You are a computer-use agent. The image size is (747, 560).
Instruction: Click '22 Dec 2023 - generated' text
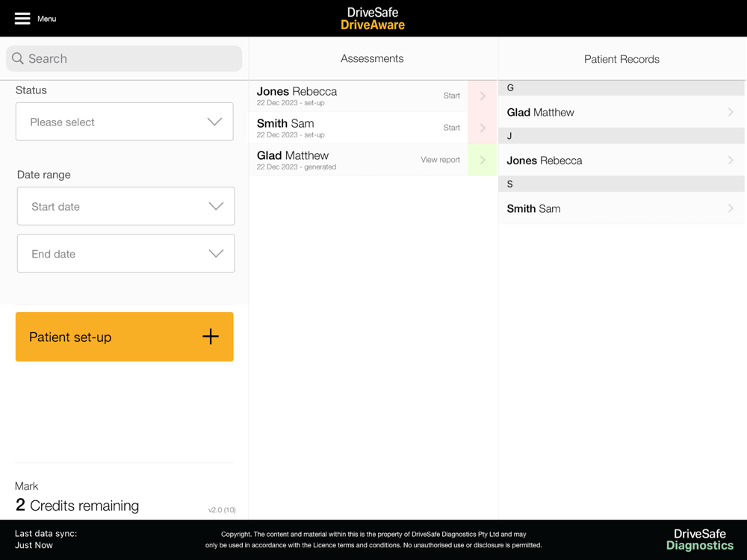point(297,167)
